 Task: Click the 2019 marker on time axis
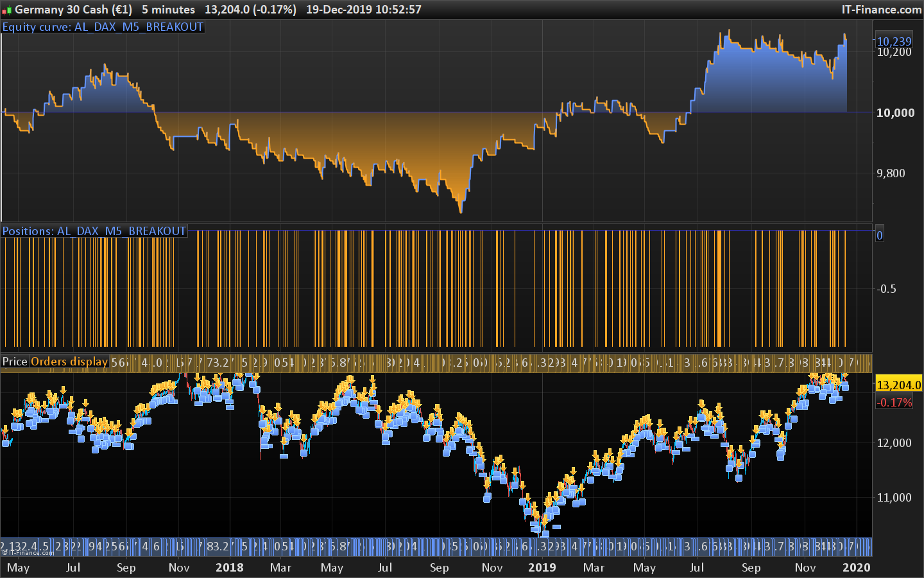click(x=542, y=568)
